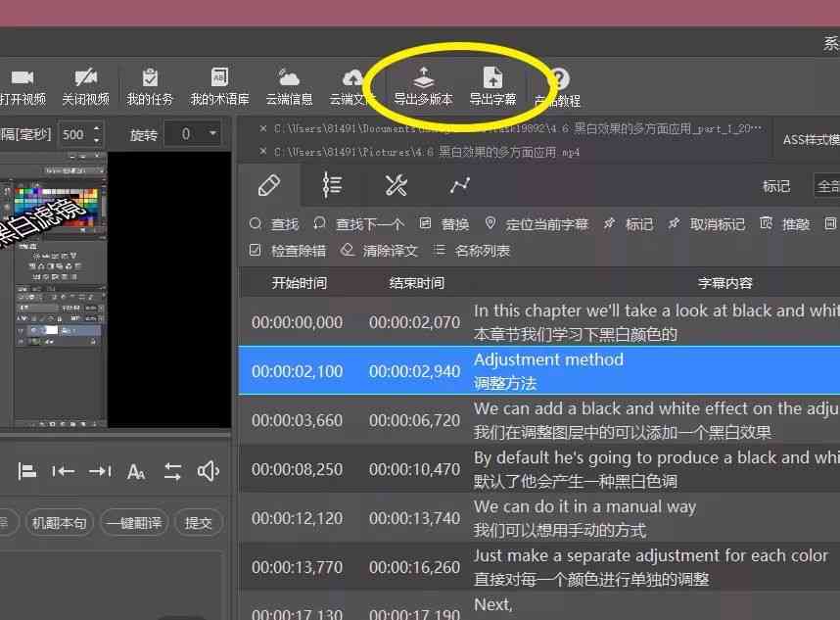Click 取消标记 unmark tool
The width and height of the screenshot is (840, 620).
(707, 224)
